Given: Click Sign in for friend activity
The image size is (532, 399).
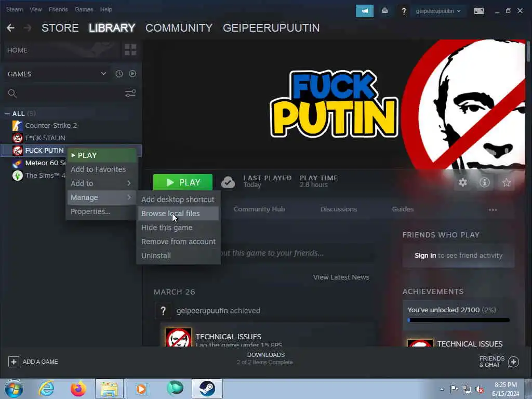Looking at the screenshot, I should tap(425, 255).
